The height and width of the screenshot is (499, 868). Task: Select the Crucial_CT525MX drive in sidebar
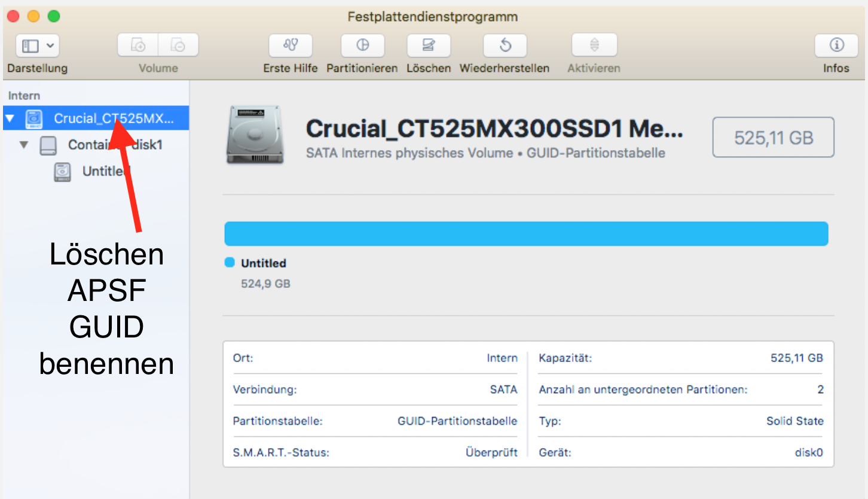pyautogui.click(x=114, y=118)
